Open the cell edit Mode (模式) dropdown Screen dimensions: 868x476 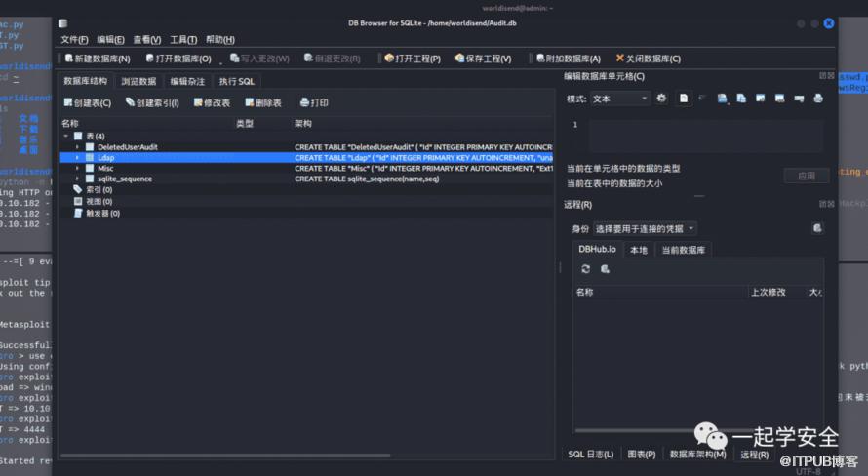(x=620, y=99)
